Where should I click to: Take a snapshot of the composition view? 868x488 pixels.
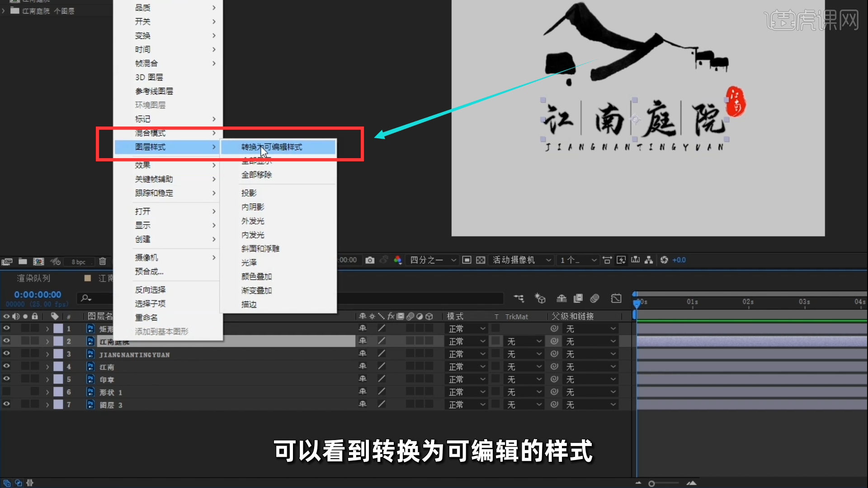point(370,260)
